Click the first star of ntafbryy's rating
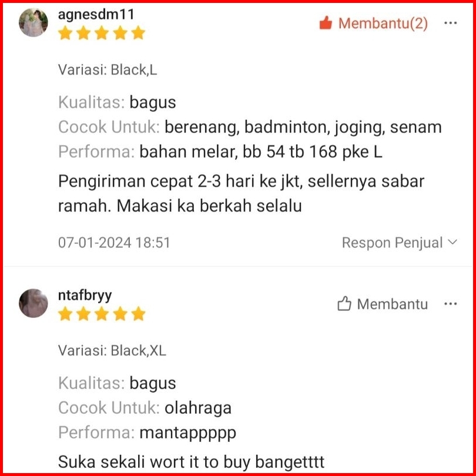The image size is (476, 476). point(65,314)
